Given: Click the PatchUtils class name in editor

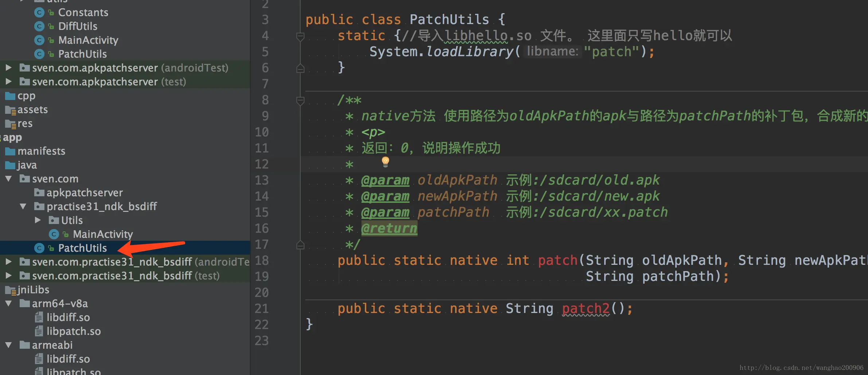Looking at the screenshot, I should tap(449, 19).
